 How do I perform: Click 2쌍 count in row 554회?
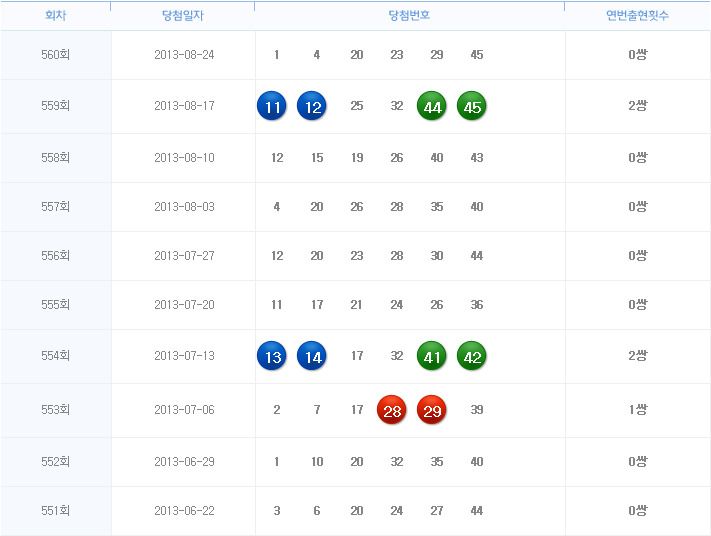click(638, 356)
